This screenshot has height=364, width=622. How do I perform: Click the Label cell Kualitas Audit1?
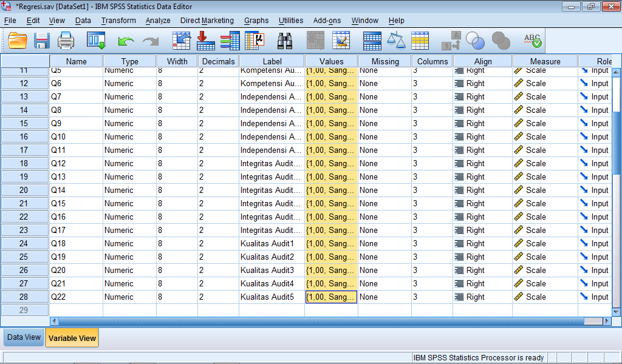coord(272,244)
